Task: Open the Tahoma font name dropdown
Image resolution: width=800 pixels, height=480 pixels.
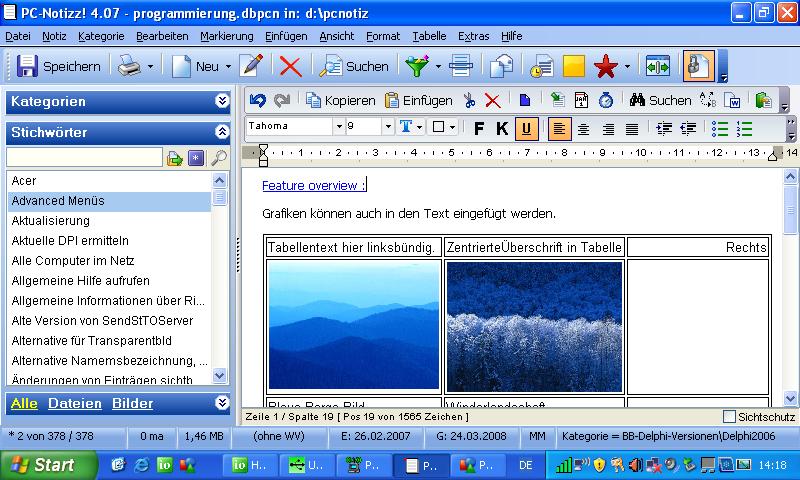Action: [x=338, y=127]
